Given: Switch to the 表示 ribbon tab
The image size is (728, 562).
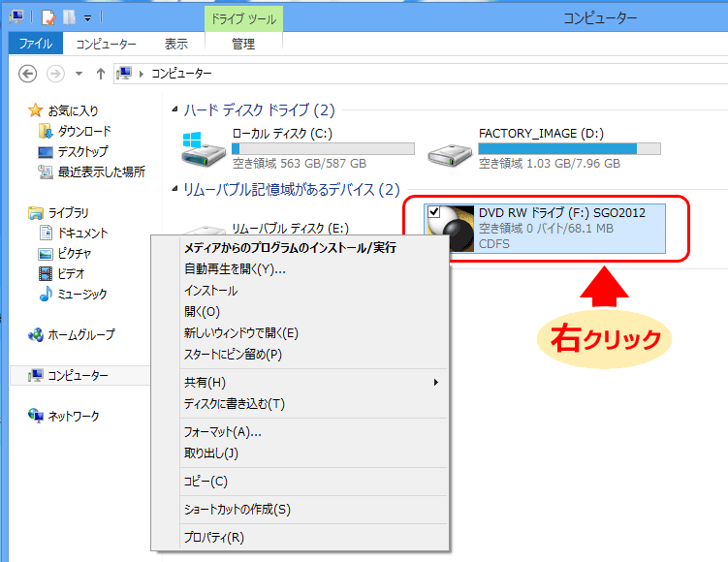Looking at the screenshot, I should tap(176, 44).
